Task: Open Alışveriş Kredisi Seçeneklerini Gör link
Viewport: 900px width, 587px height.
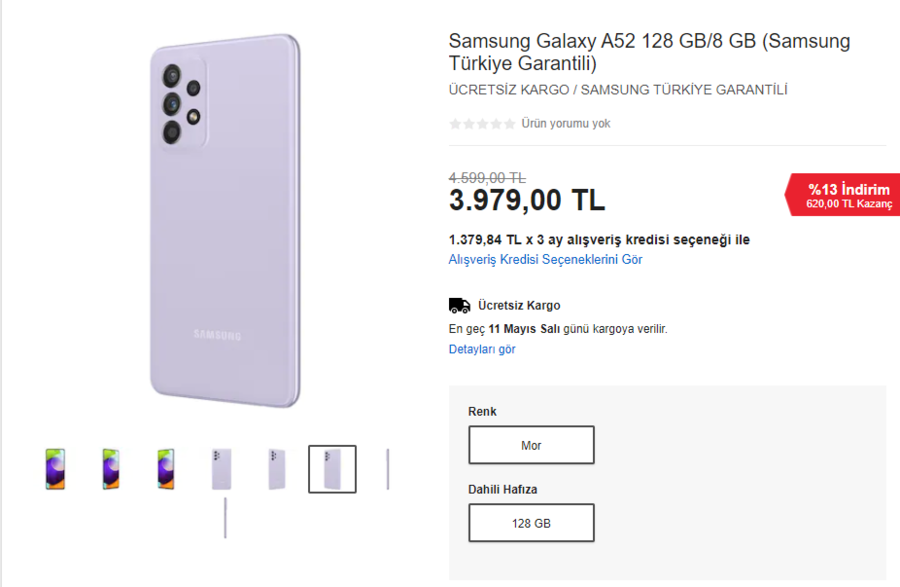Action: pos(545,260)
